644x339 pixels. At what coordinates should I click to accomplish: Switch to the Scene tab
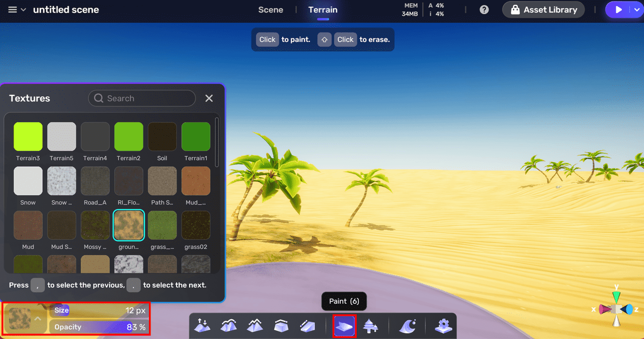click(270, 10)
